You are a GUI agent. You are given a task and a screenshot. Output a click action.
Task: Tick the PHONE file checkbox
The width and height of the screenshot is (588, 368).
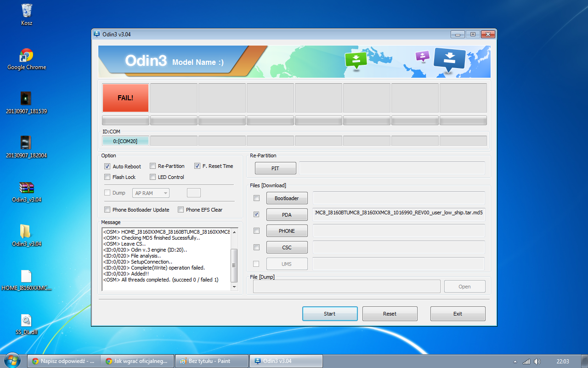[256, 230]
